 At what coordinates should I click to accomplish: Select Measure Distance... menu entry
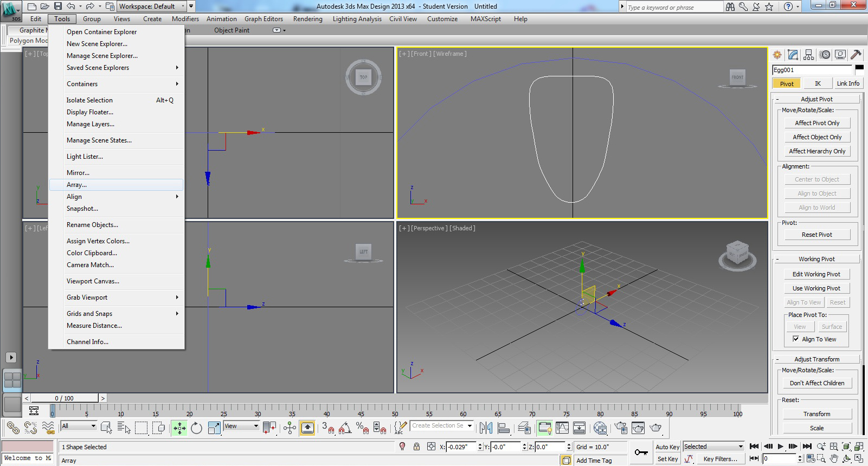117,326
